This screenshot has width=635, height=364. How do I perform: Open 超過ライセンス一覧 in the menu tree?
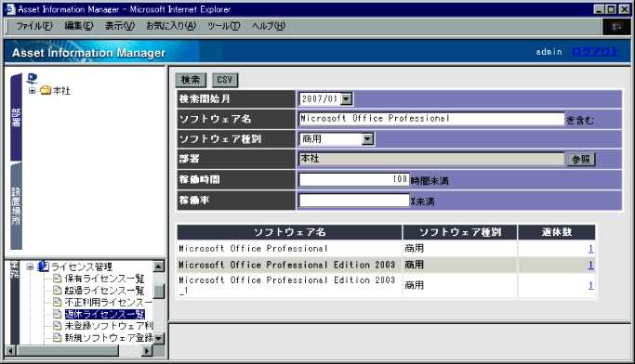(104, 291)
